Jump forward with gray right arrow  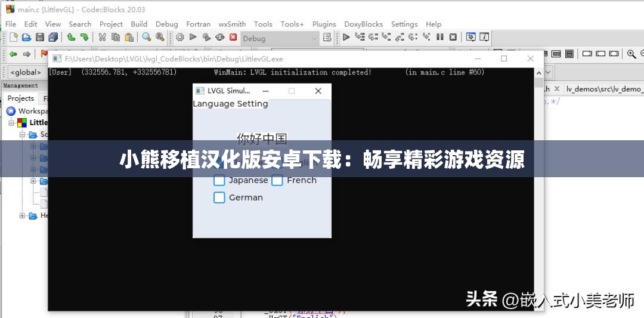pyautogui.click(x=27, y=54)
